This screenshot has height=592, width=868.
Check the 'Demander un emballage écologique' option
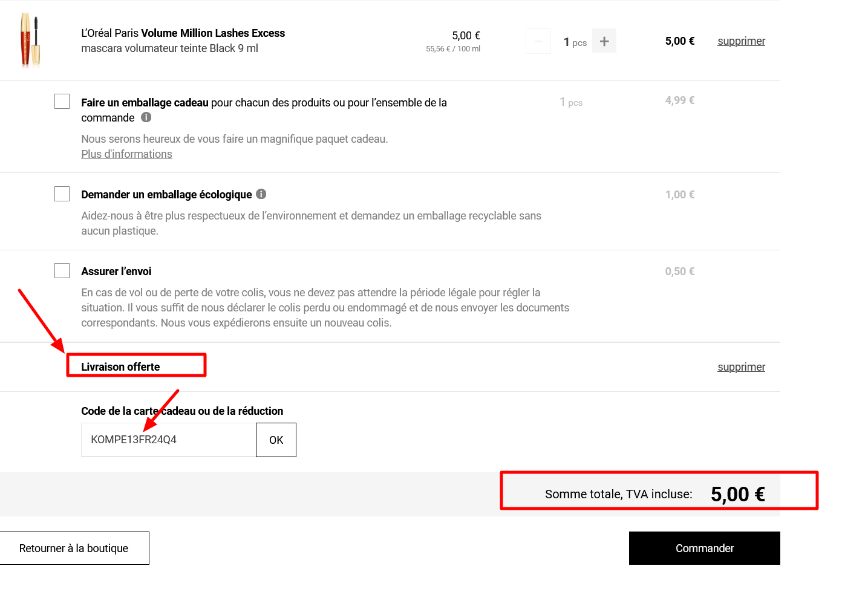click(62, 194)
